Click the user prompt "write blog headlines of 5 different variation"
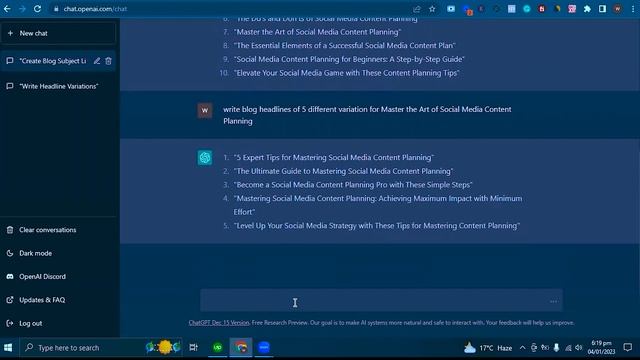Viewport: 640px width, 360px height. pyautogui.click(x=367, y=115)
